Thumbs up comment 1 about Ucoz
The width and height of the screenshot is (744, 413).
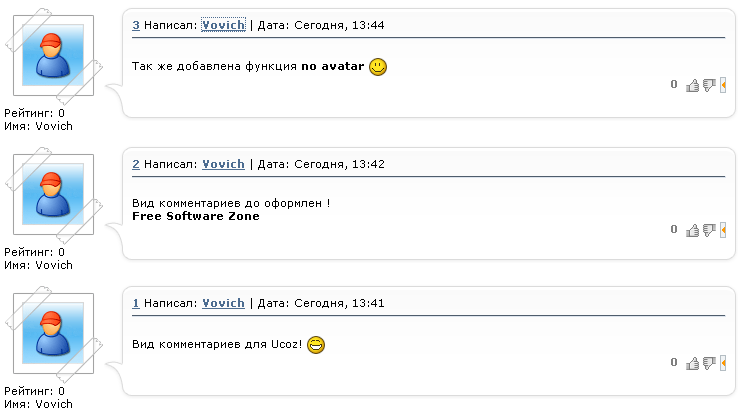click(x=693, y=363)
